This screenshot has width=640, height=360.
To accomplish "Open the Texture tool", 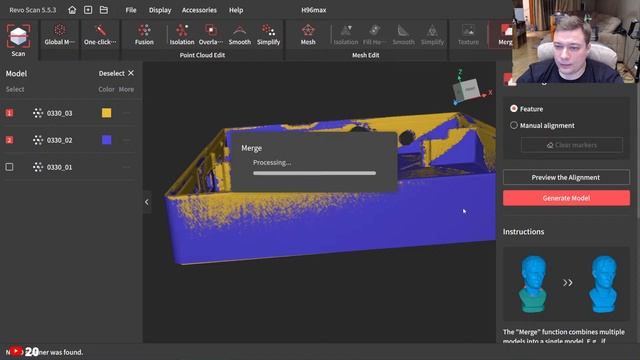I will click(x=468, y=35).
